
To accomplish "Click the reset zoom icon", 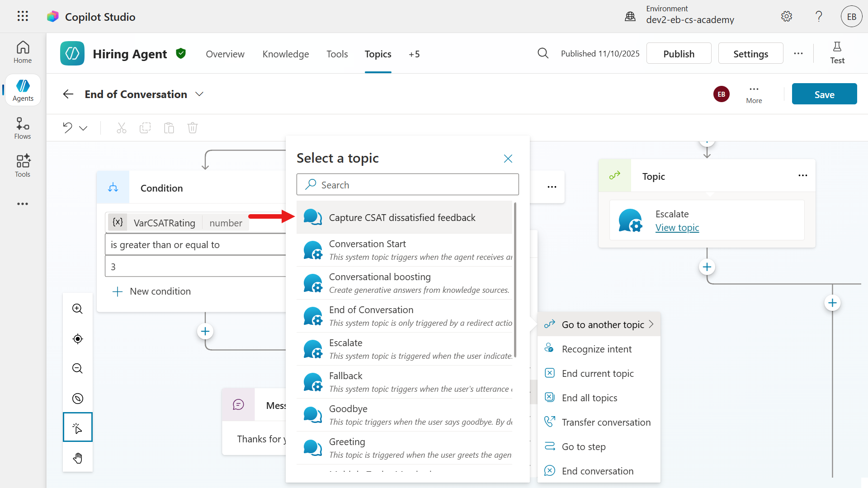I will coord(78,399).
